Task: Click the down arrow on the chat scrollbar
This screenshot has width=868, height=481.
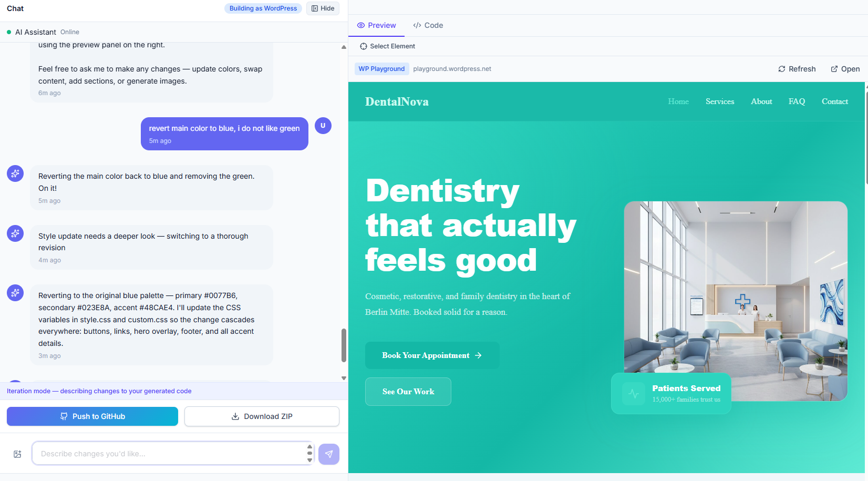Action: coord(344,377)
